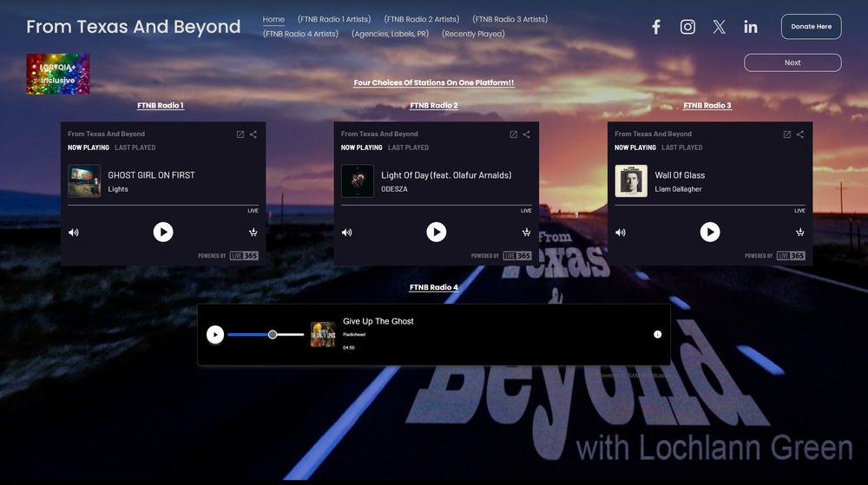Click 'Lights' artist name

(118, 189)
